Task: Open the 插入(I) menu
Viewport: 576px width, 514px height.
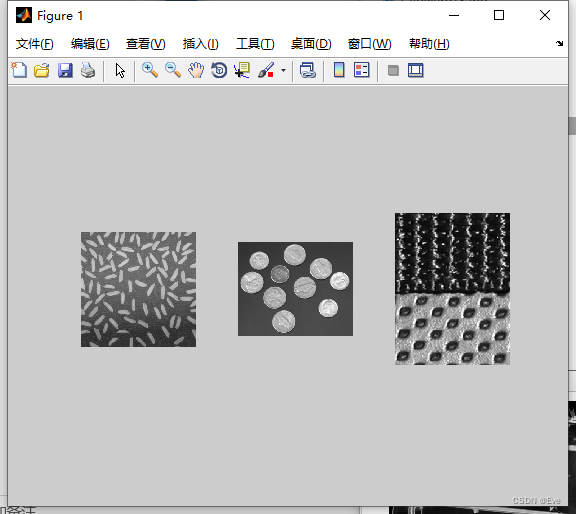Action: [201, 44]
